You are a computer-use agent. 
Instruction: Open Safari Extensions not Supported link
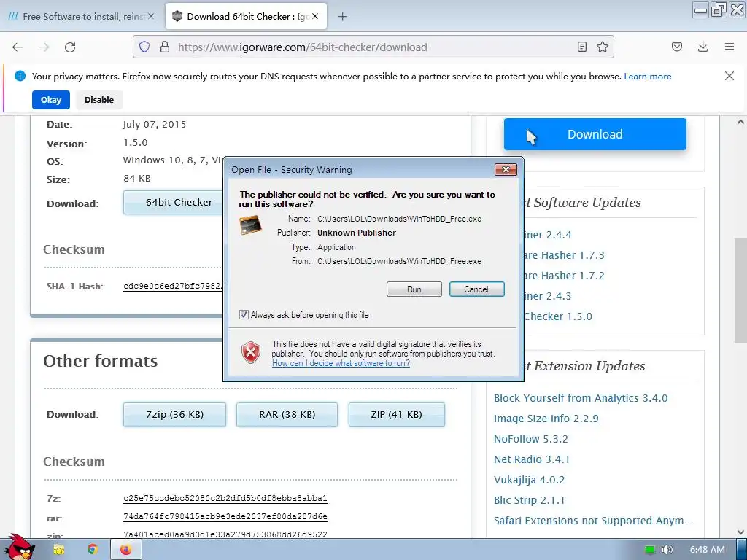[594, 521]
